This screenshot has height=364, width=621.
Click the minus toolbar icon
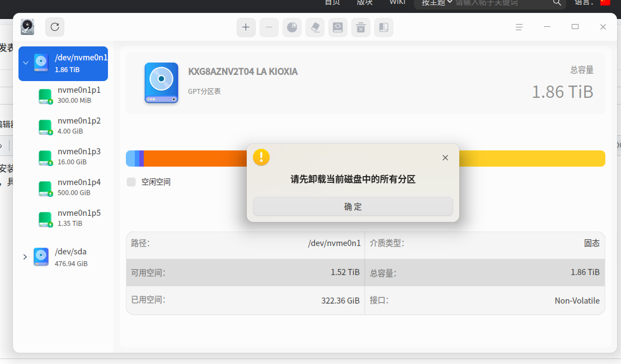[269, 27]
